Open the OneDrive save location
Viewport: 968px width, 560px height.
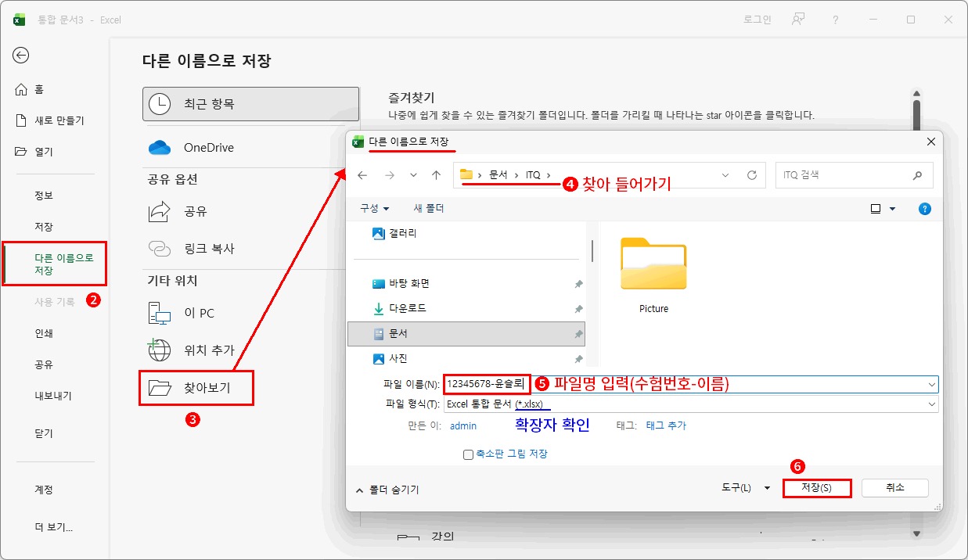coord(208,148)
